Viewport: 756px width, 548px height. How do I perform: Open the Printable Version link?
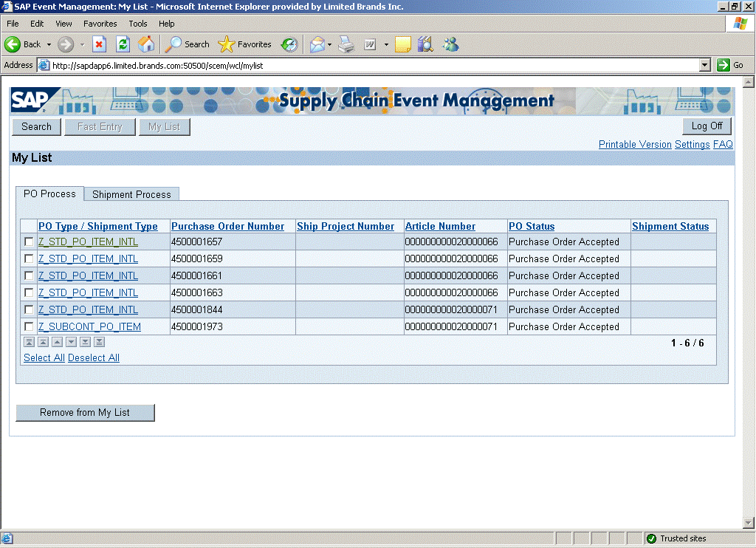(x=635, y=144)
